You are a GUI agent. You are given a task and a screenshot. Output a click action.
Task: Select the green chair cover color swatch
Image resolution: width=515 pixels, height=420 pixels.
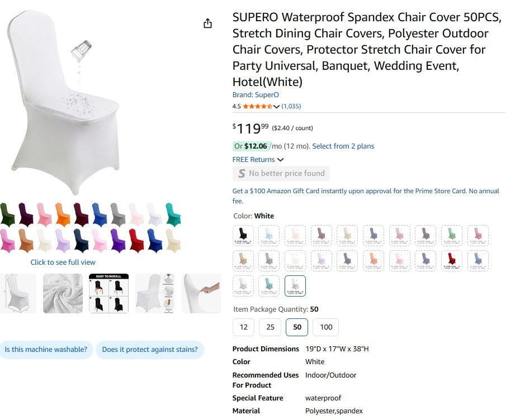click(451, 235)
